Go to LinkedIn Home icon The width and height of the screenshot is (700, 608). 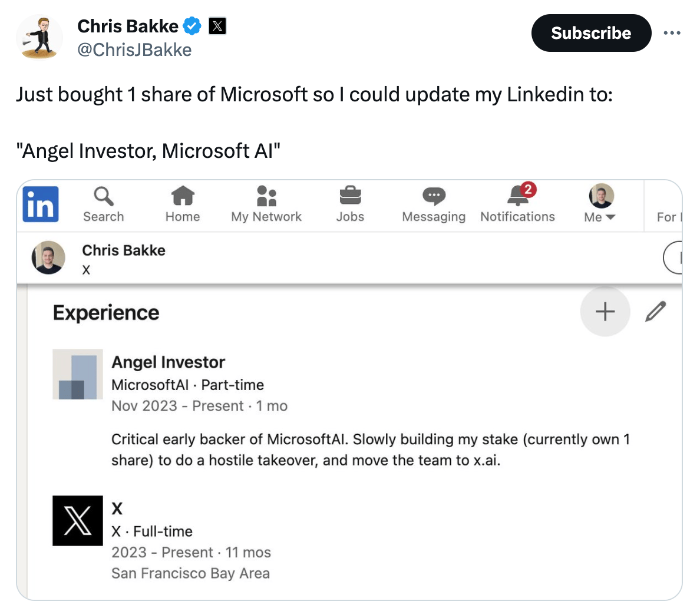183,196
